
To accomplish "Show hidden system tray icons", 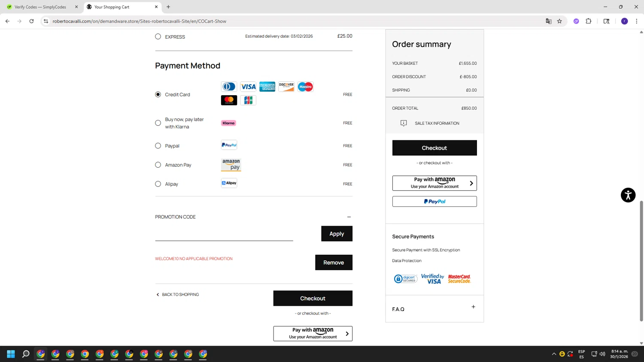I will pos(554,354).
